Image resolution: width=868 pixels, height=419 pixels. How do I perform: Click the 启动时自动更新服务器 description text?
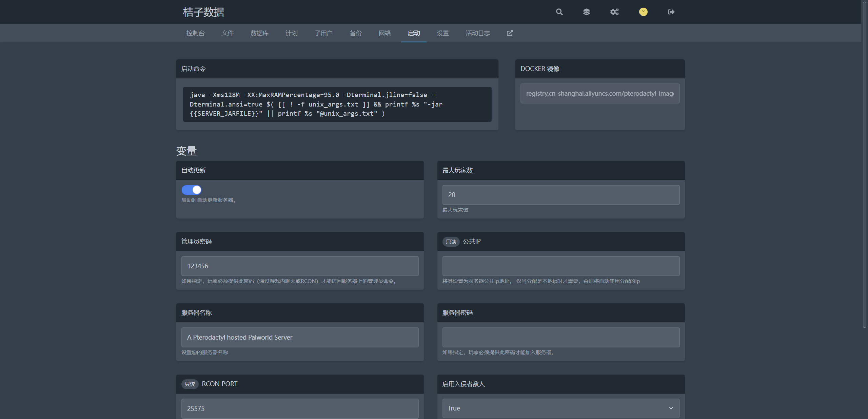pos(209,200)
